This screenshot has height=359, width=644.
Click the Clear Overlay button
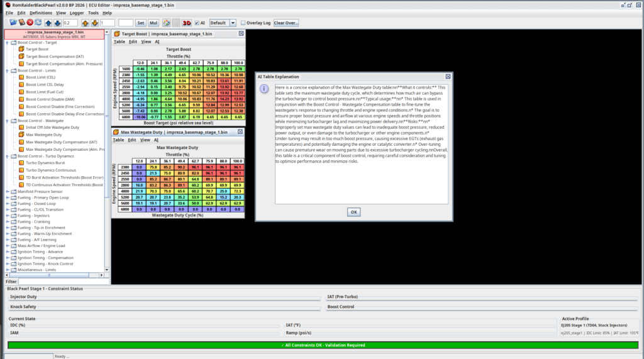(x=286, y=23)
